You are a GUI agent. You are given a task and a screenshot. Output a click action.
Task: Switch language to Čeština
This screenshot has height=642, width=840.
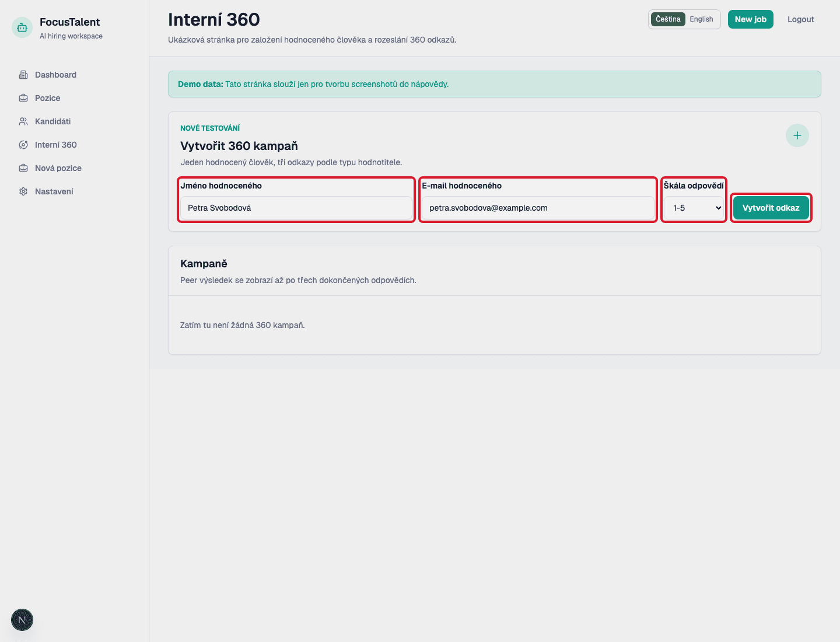click(668, 19)
